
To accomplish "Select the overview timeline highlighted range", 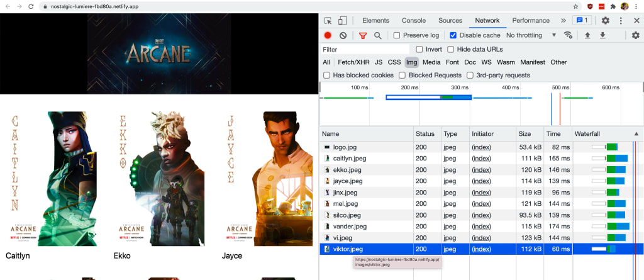I will pyautogui.click(x=429, y=98).
